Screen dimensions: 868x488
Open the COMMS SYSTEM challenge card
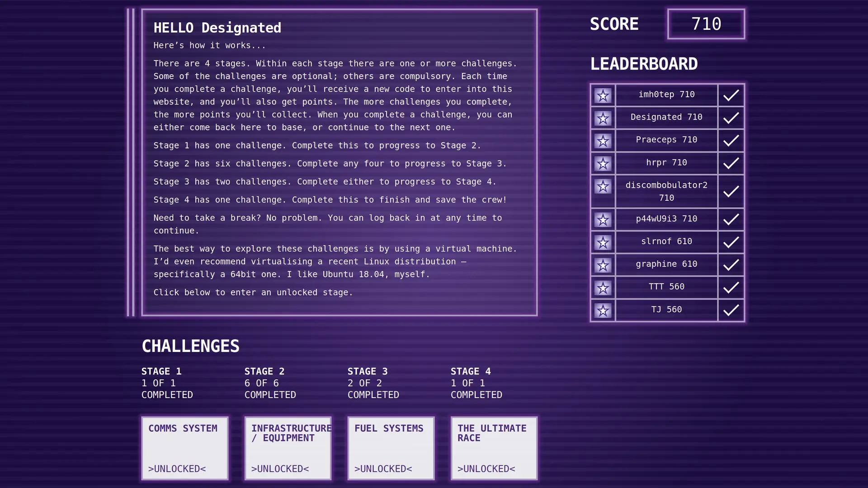click(185, 448)
